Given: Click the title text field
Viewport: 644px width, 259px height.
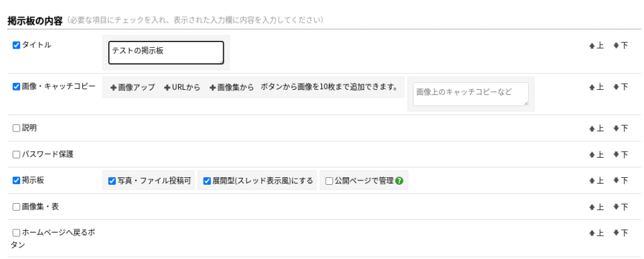Looking at the screenshot, I should tap(166, 53).
